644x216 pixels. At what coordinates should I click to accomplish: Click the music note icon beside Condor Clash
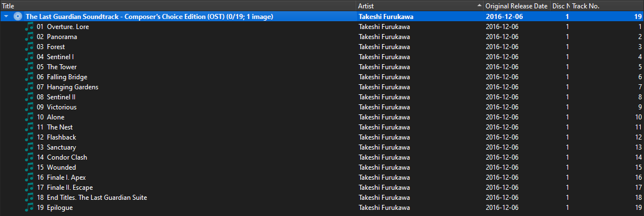pyautogui.click(x=28, y=157)
